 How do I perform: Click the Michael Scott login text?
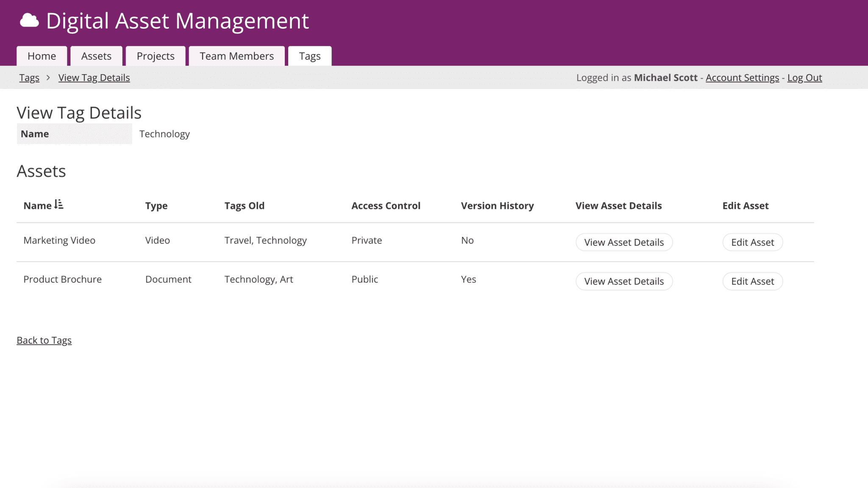coord(665,78)
